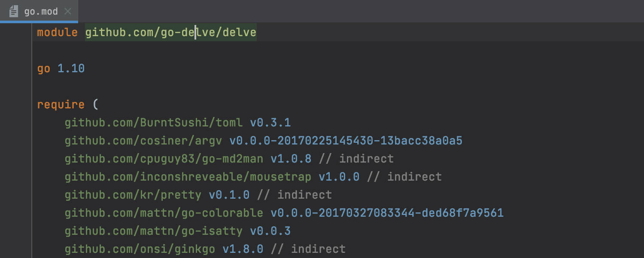Click module path github.com/go-delve/delve
The height and width of the screenshot is (258, 644).
click(171, 32)
